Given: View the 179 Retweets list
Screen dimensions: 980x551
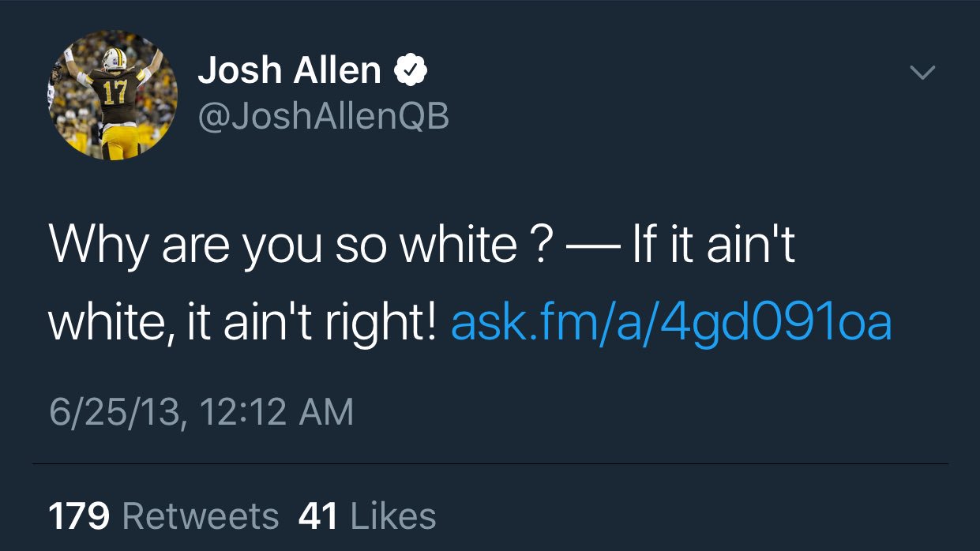Looking at the screenshot, I should [x=163, y=517].
